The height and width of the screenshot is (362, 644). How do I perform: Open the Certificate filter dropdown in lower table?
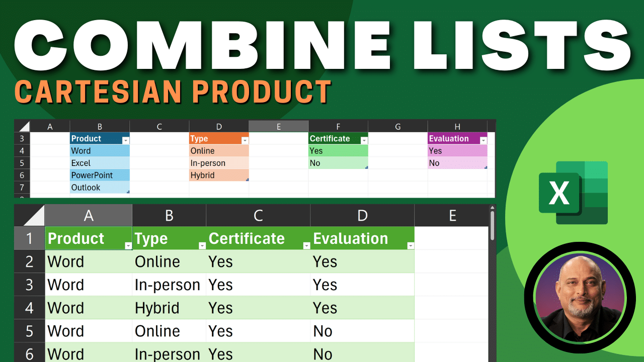coord(306,245)
